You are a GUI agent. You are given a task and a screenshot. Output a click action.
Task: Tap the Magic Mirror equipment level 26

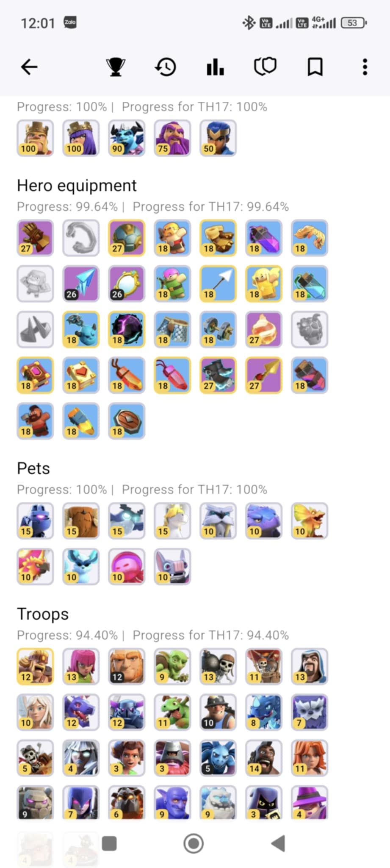(127, 284)
